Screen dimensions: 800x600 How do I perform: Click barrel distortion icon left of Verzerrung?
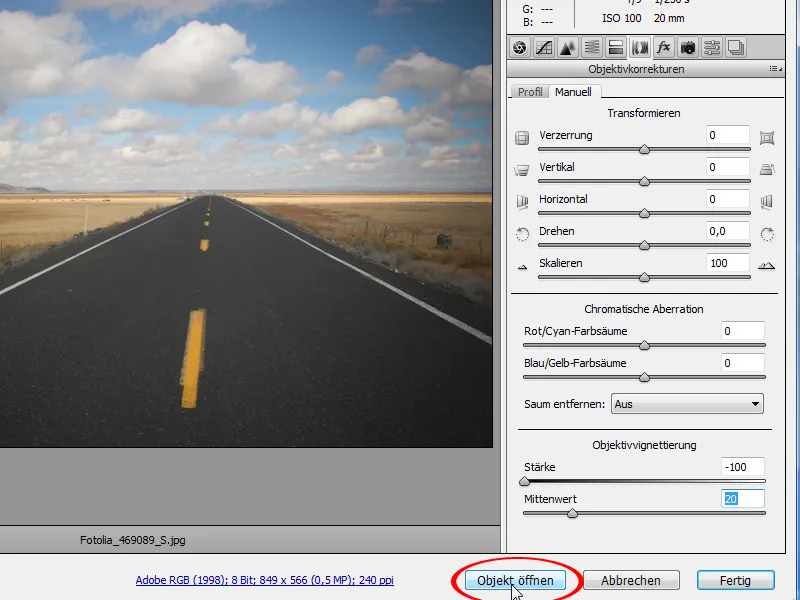521,138
